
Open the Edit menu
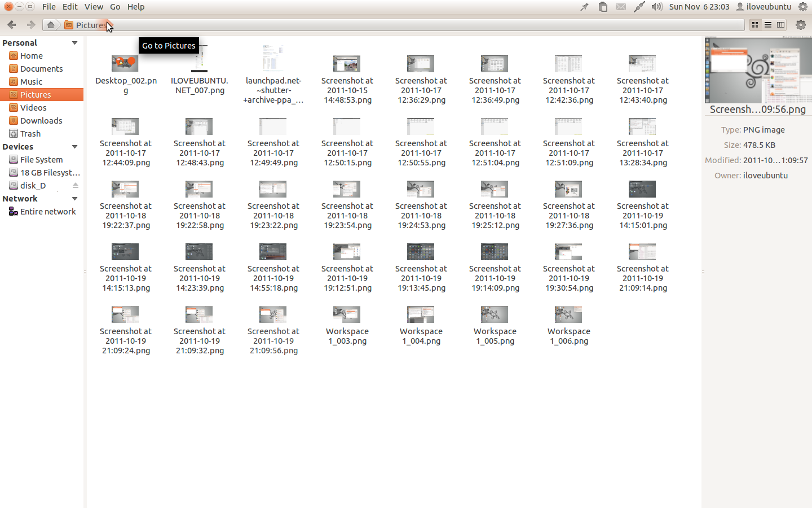(70, 7)
